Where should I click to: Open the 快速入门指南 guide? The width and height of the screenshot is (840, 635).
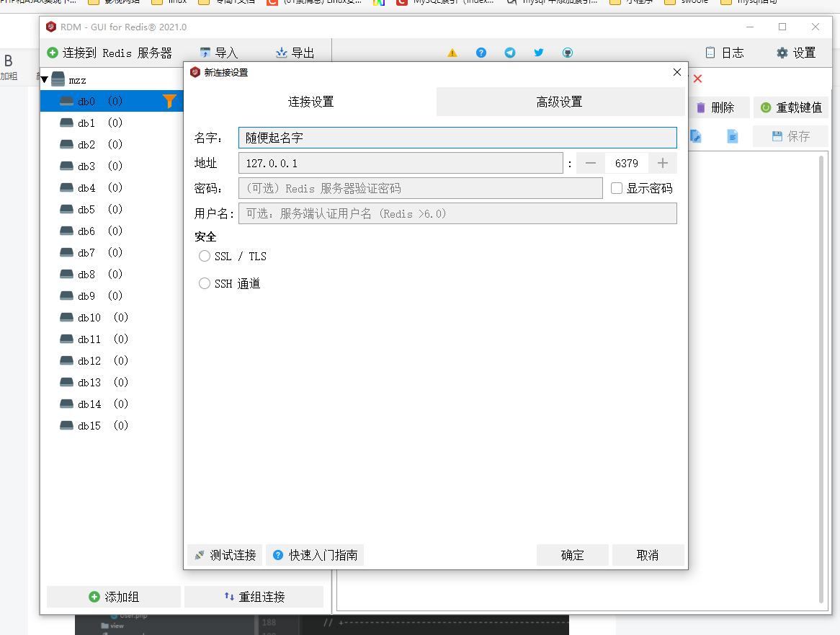coord(315,555)
